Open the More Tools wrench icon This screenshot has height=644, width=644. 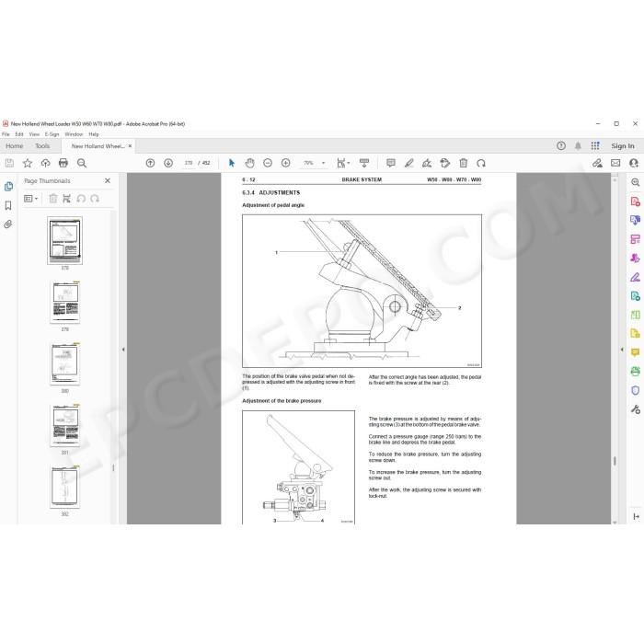click(x=636, y=409)
